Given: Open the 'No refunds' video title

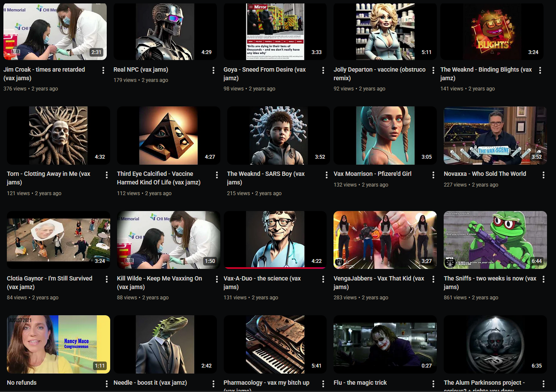Looking at the screenshot, I should click(21, 383).
